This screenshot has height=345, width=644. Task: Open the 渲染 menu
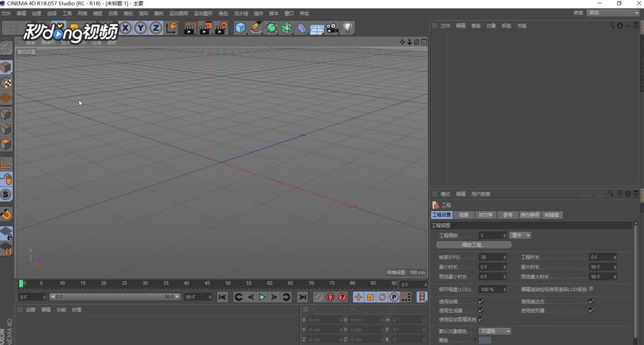click(143, 13)
